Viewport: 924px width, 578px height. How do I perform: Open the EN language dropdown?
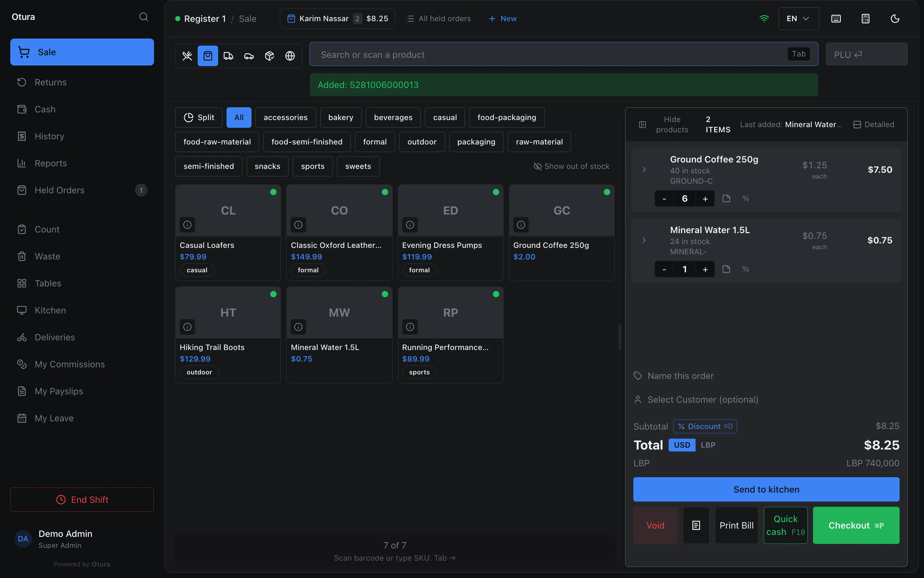click(x=798, y=19)
